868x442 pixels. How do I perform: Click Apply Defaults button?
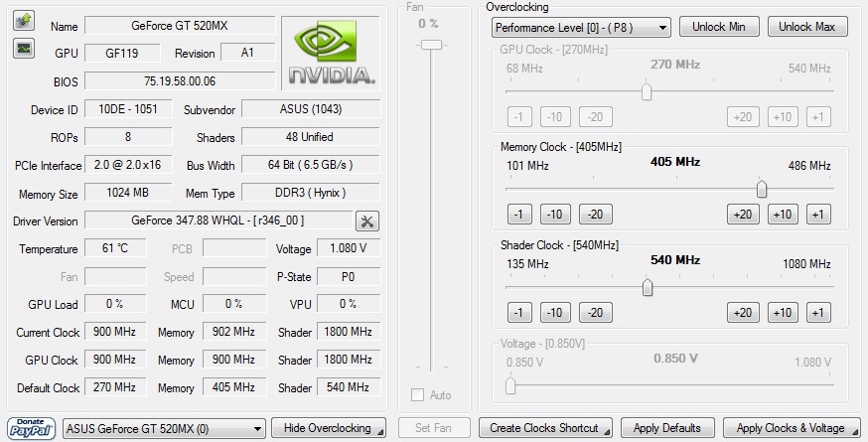666,428
